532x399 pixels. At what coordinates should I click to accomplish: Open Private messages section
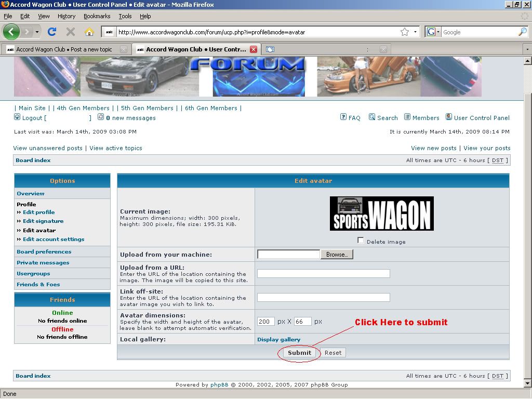(x=43, y=262)
